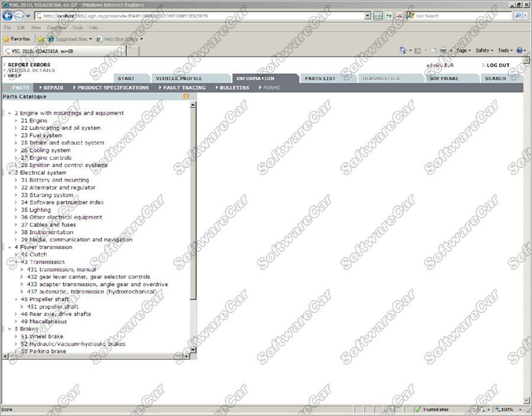Screen dimensions: 532x416
Task: Click the IE Refresh page icon
Action: click(389, 16)
